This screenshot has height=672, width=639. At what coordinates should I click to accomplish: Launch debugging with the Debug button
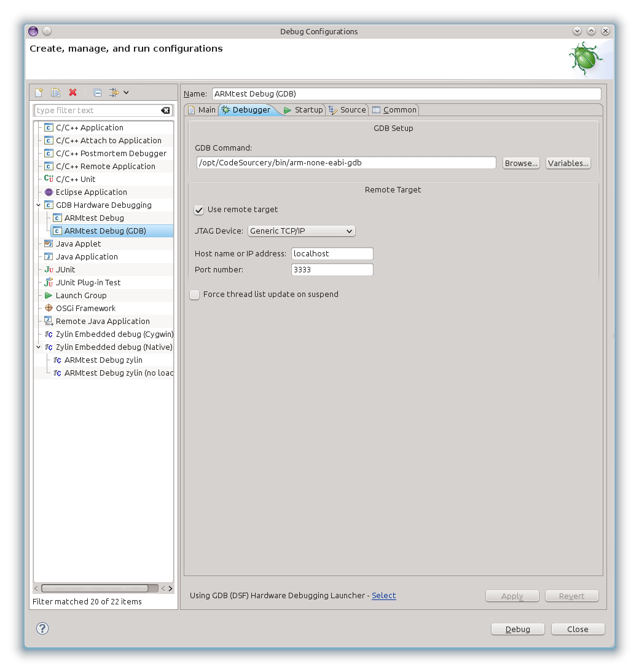(517, 628)
